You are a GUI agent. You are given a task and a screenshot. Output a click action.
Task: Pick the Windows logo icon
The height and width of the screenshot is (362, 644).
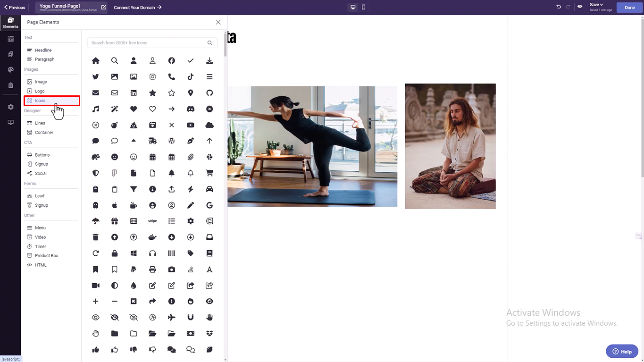pyautogui.click(x=134, y=253)
